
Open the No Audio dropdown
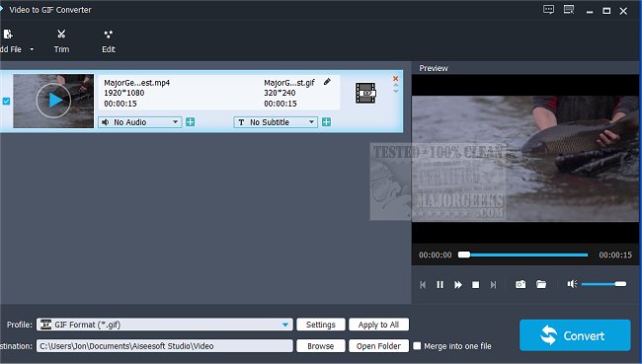point(139,122)
